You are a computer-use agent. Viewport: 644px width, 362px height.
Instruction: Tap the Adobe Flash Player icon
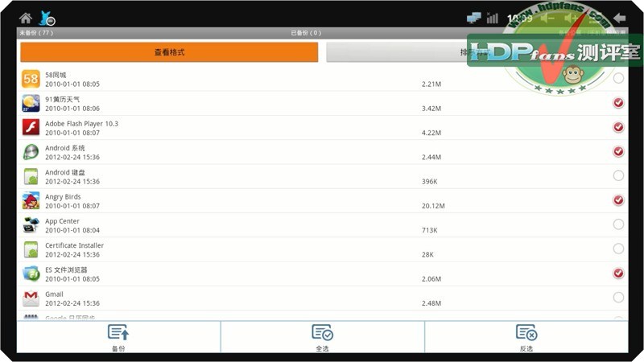(x=31, y=127)
